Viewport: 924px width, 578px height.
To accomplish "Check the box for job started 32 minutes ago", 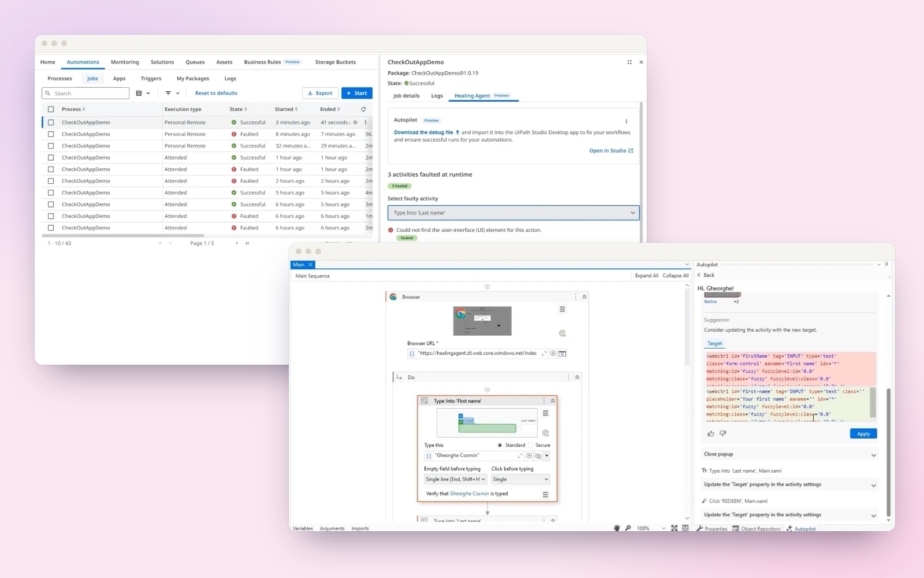I will tap(51, 146).
